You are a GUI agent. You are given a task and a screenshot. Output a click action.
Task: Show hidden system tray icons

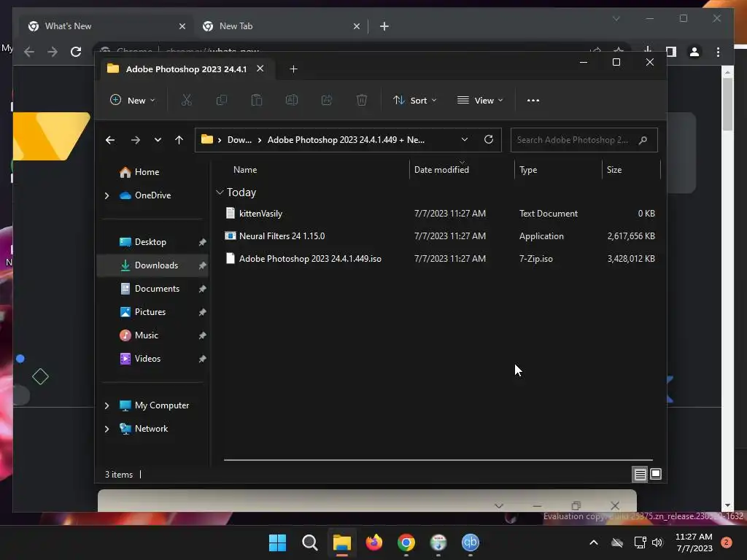[x=594, y=542]
